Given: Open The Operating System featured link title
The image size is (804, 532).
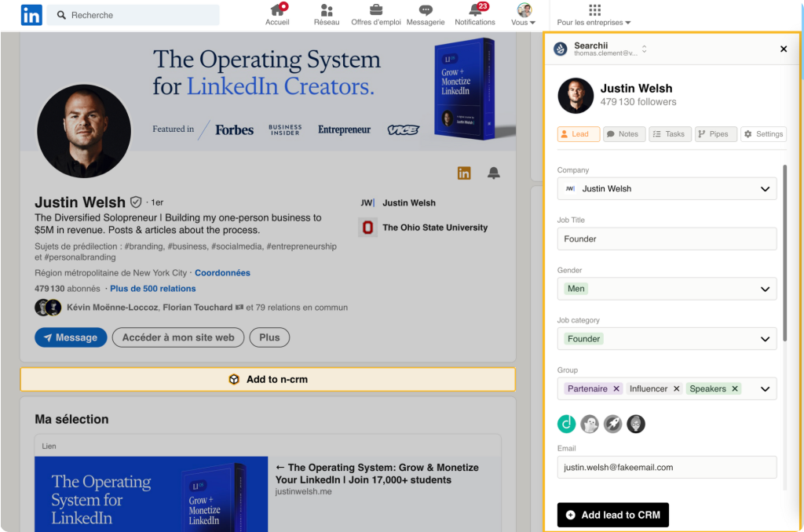Looking at the screenshot, I should pos(377,474).
